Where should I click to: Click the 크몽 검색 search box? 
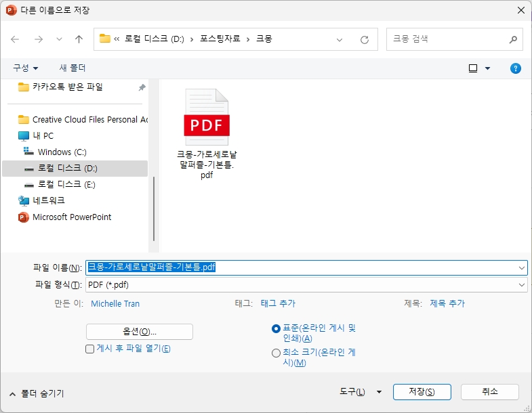(454, 39)
